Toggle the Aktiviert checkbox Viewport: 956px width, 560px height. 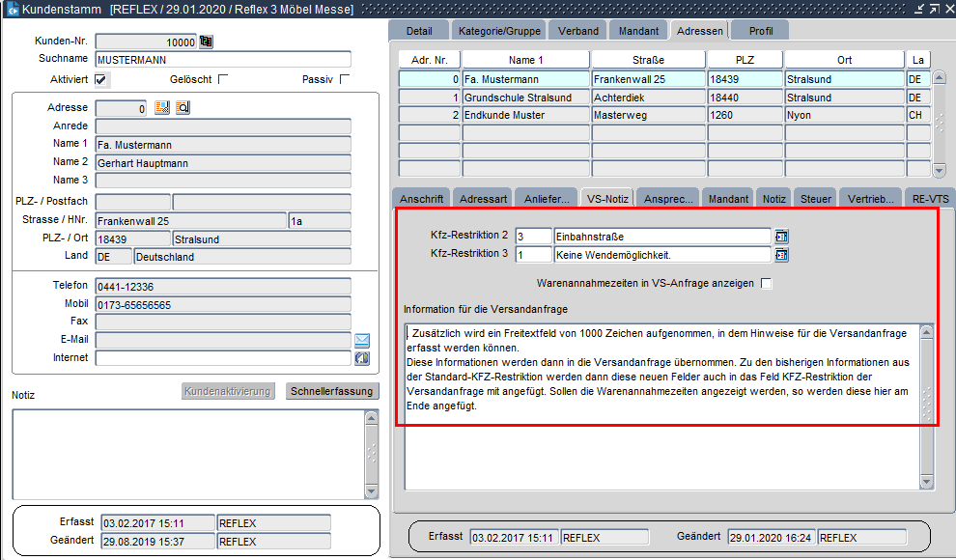[101, 79]
